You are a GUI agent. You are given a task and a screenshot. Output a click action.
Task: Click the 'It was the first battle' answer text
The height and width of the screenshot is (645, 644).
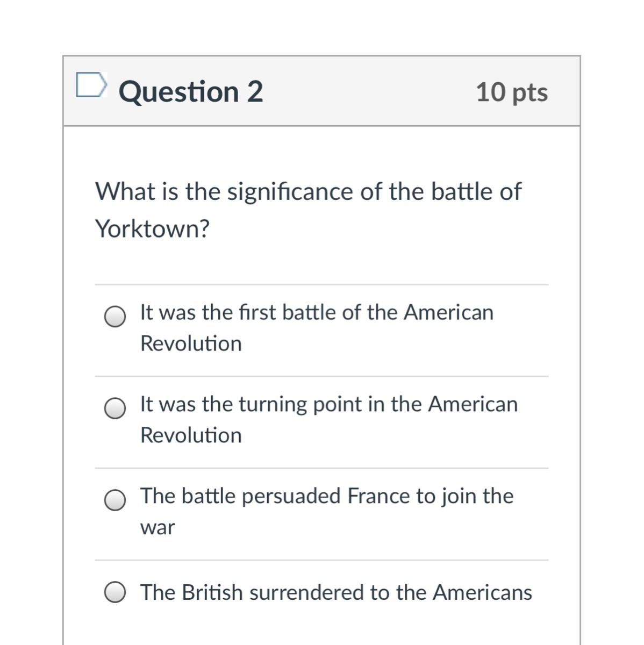tap(316, 312)
